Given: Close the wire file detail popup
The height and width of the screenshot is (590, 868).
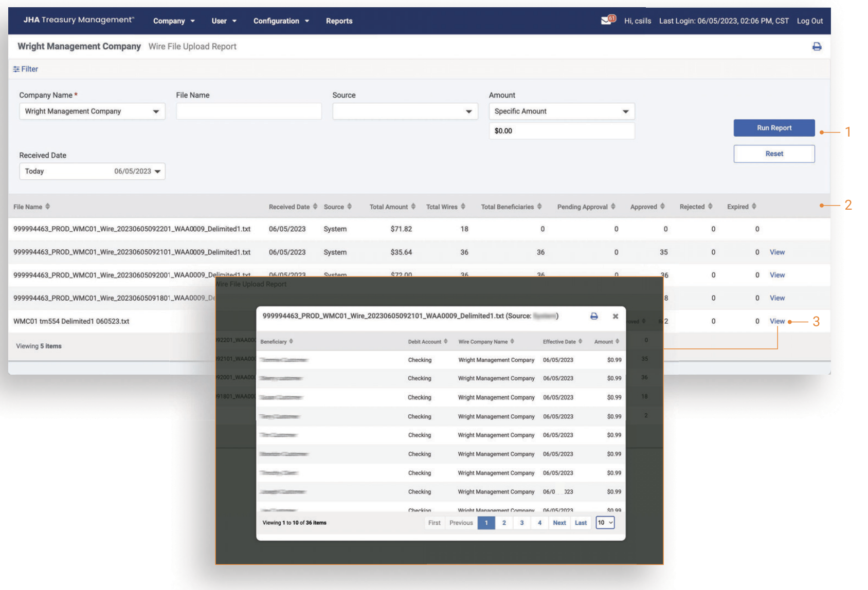Looking at the screenshot, I should [x=616, y=316].
